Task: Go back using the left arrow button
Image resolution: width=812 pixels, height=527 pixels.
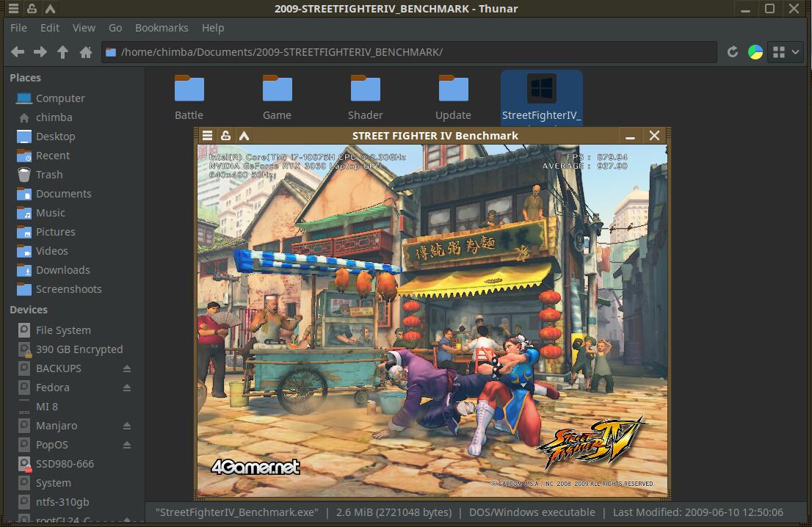Action: [18, 52]
